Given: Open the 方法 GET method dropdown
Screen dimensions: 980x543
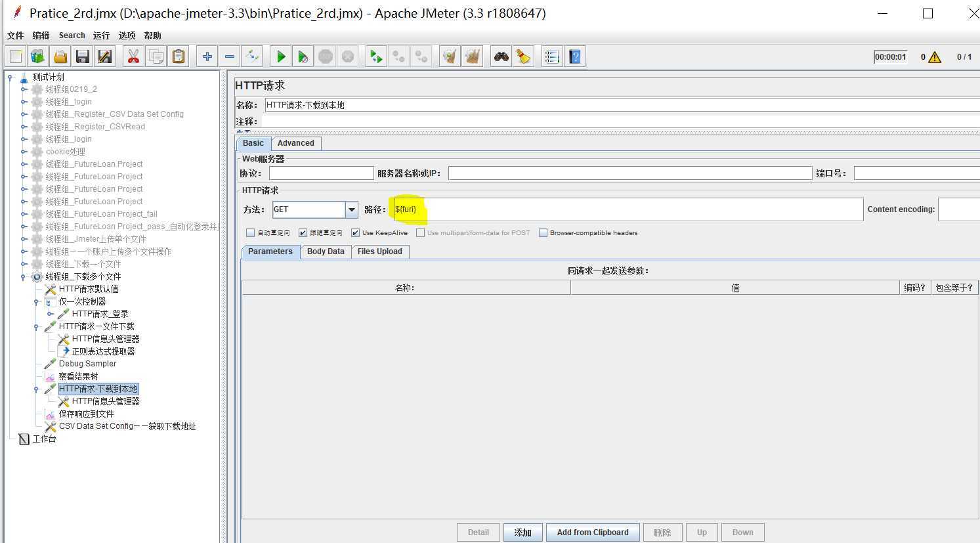Looking at the screenshot, I should pos(352,209).
